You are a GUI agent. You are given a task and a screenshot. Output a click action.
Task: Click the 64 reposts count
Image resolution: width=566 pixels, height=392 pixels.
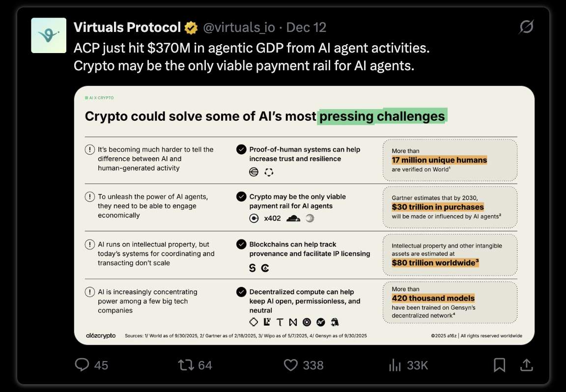(205, 365)
